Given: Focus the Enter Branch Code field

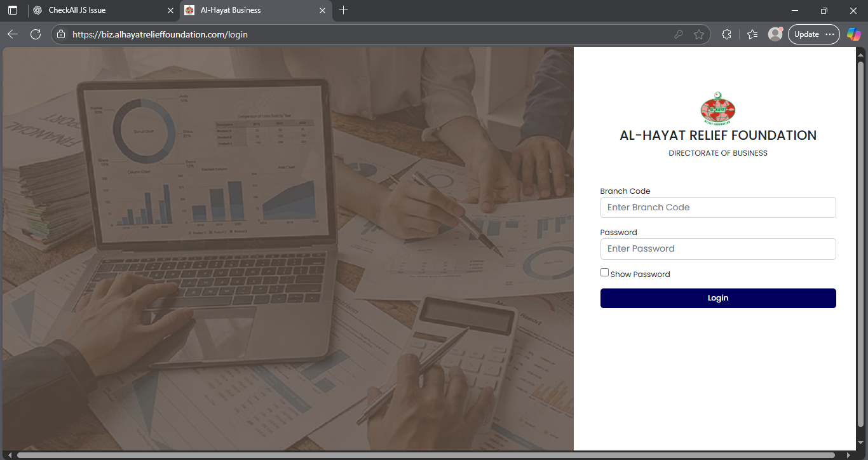Looking at the screenshot, I should [717, 207].
